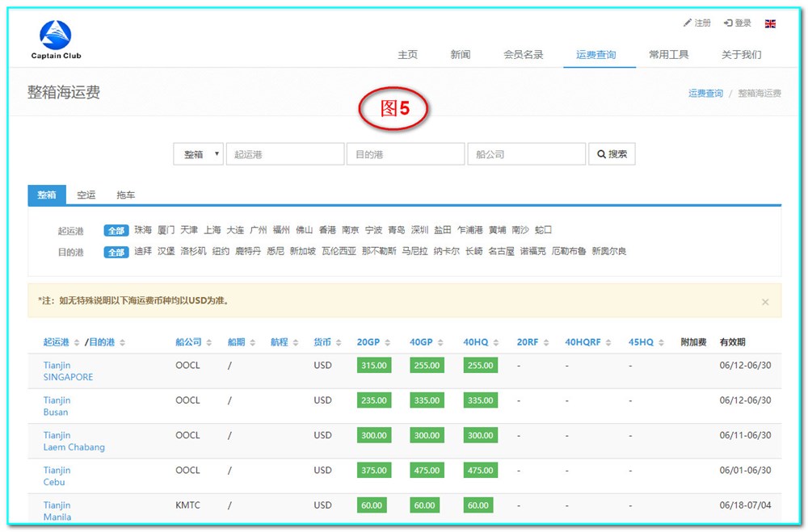Dismiss the USD currency notice
Viewport: 808px width, 532px height.
coord(765,302)
